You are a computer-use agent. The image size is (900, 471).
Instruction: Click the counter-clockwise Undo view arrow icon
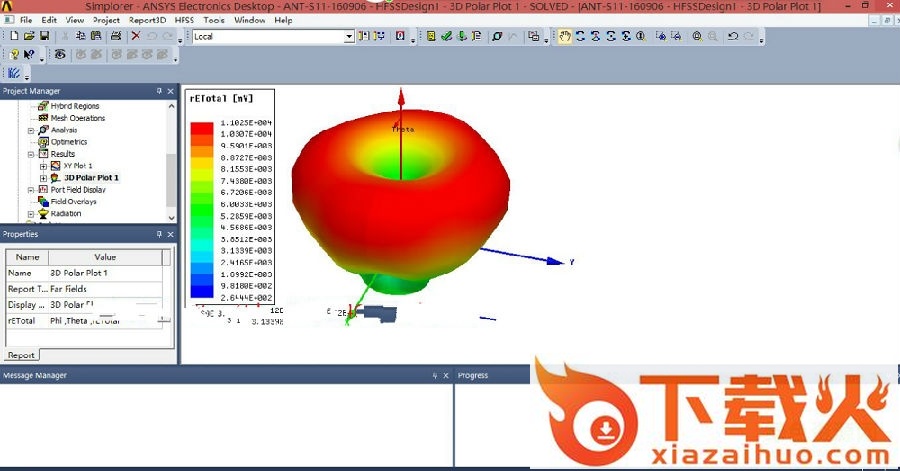pyautogui.click(x=732, y=36)
